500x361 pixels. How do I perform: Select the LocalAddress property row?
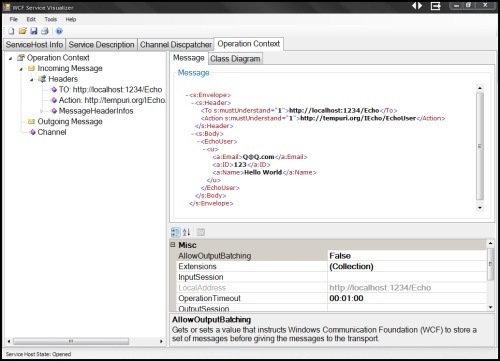[331, 288]
